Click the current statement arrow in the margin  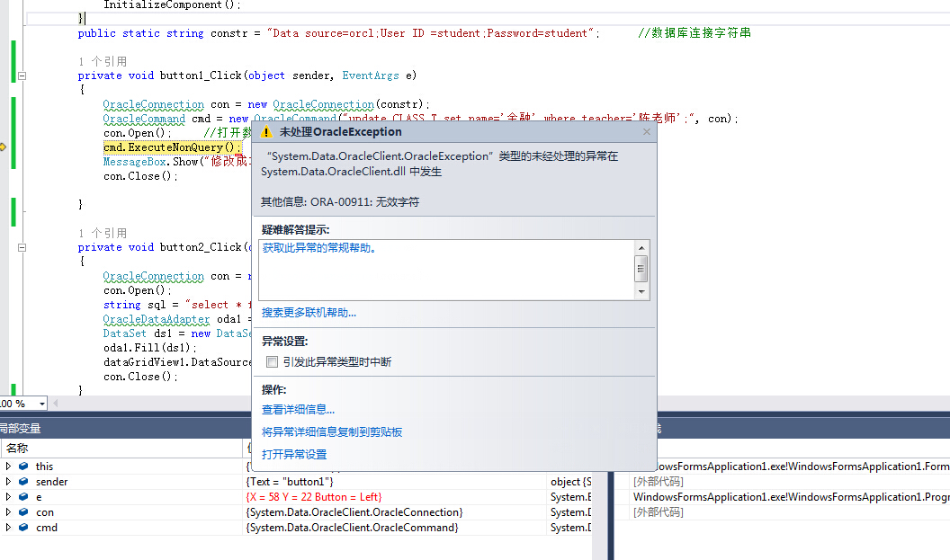3,147
